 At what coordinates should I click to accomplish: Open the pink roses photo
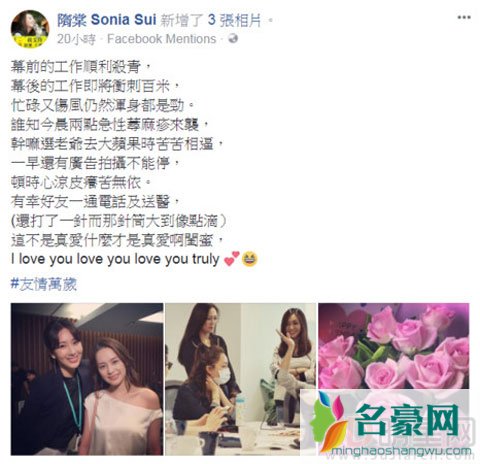pyautogui.click(x=394, y=346)
